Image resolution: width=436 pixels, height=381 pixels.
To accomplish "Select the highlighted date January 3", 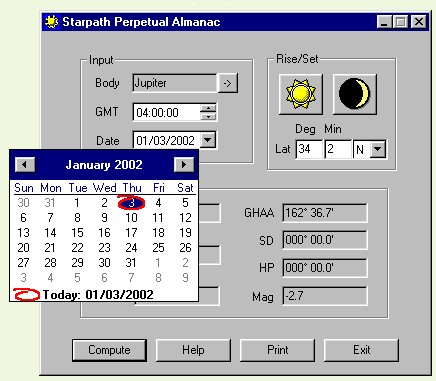I will (x=131, y=203).
